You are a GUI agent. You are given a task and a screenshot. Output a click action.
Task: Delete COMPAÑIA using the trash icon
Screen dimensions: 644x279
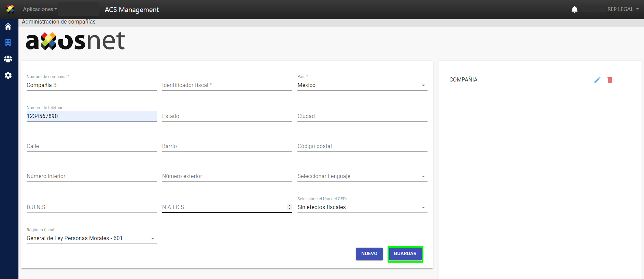pyautogui.click(x=610, y=80)
